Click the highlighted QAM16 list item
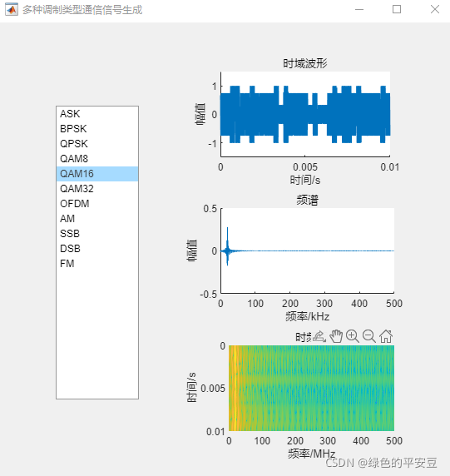This screenshot has height=476, width=450. point(97,174)
